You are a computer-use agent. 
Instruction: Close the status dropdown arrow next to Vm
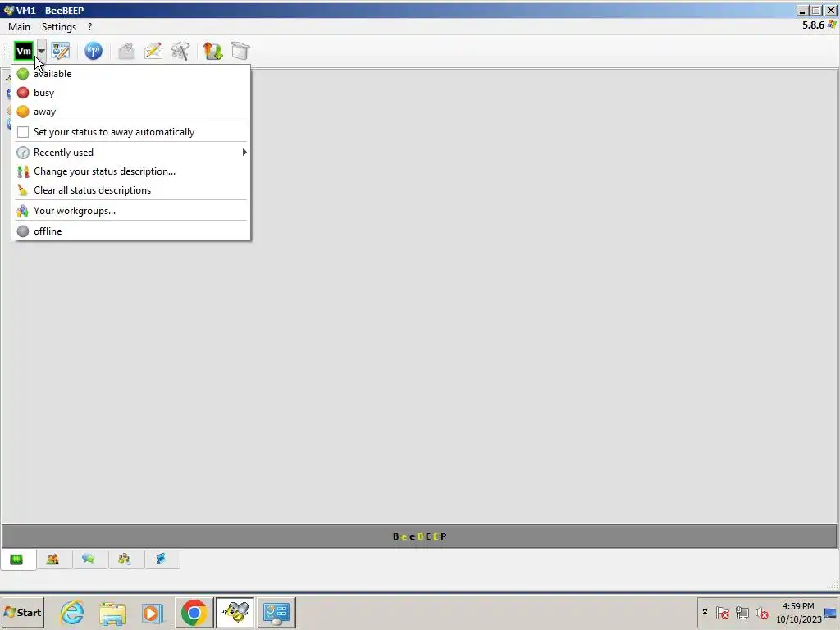click(x=41, y=51)
